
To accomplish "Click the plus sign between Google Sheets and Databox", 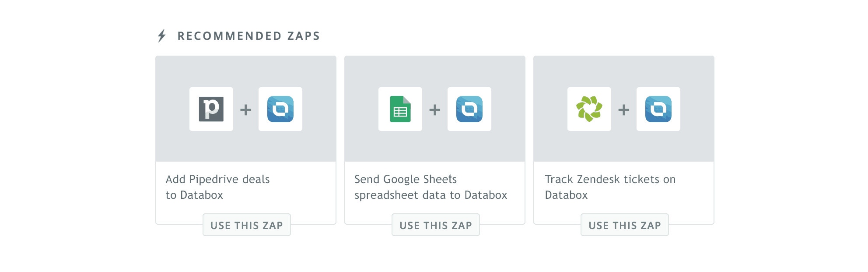I will (x=435, y=110).
